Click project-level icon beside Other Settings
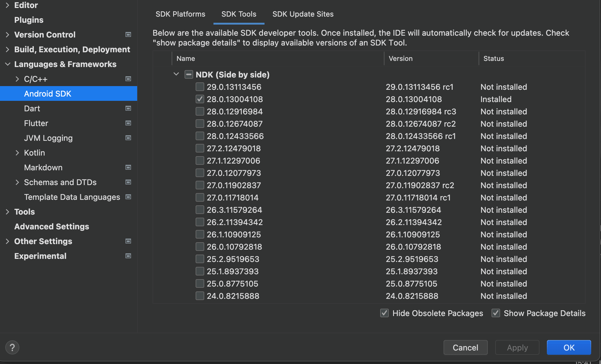601x364 pixels. pos(128,241)
